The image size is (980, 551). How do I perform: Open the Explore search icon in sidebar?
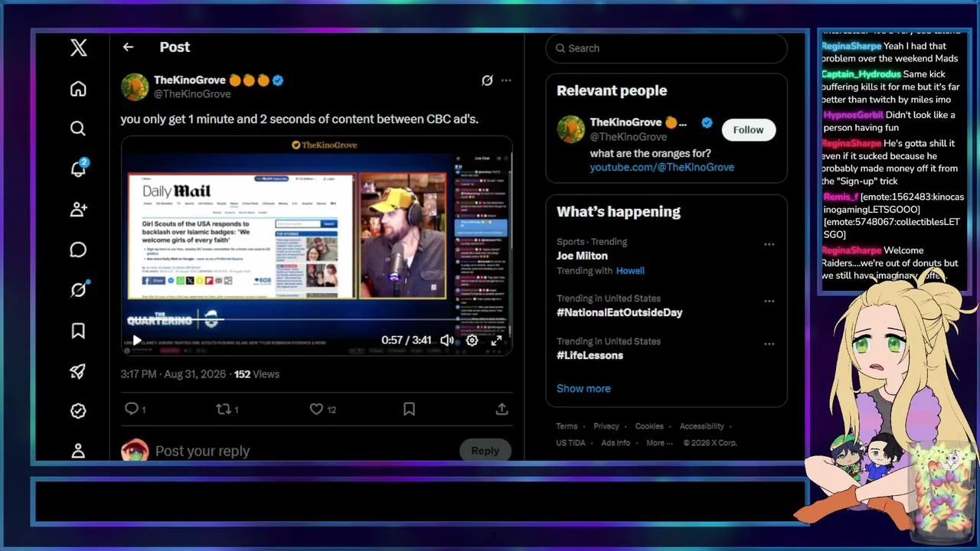coord(78,129)
